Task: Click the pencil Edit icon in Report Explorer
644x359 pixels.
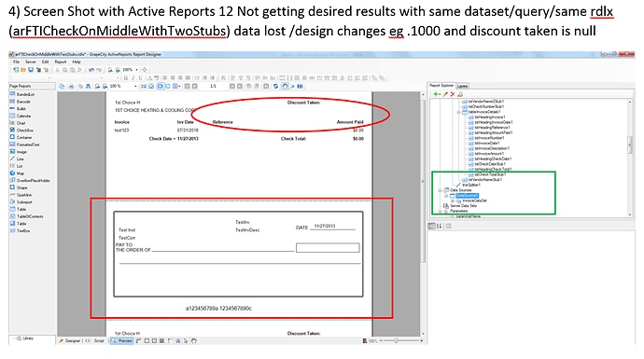Action: [445, 94]
